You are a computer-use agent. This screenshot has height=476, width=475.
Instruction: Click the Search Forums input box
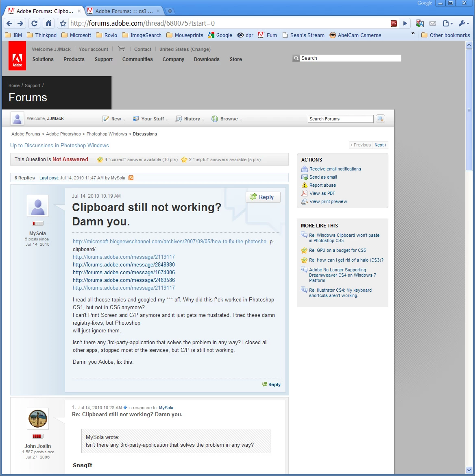coord(340,119)
